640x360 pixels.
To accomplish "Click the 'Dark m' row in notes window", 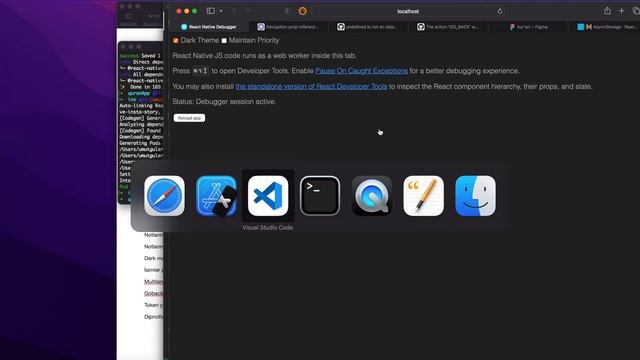I will coord(153,258).
